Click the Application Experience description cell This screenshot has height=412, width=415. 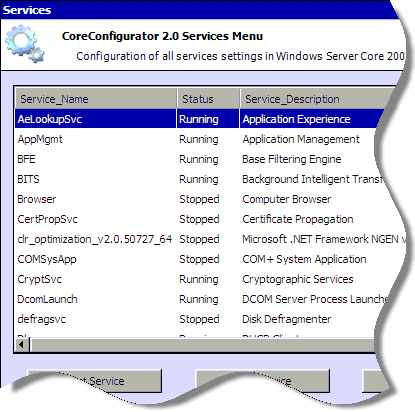[296, 119]
